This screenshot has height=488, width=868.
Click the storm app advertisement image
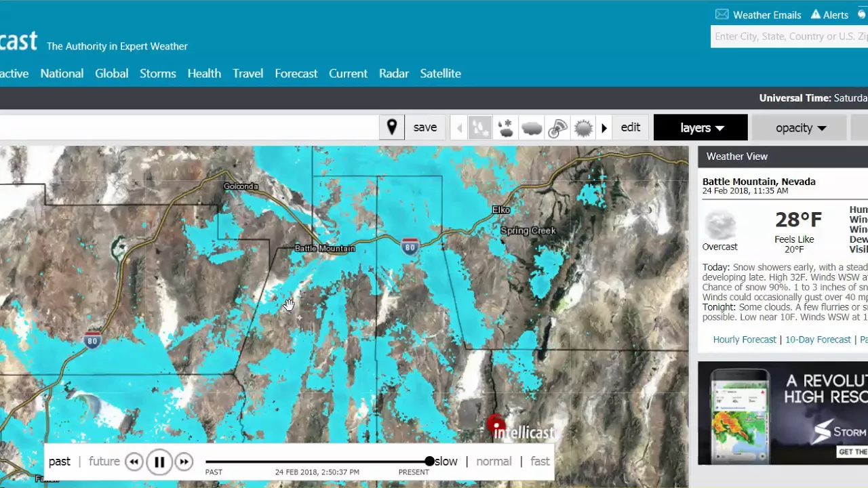click(783, 413)
